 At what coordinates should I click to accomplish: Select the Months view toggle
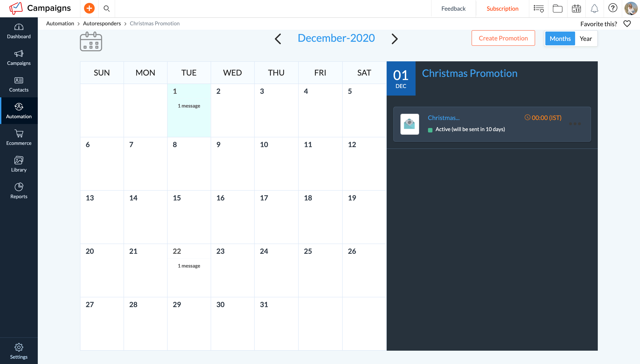(x=560, y=38)
